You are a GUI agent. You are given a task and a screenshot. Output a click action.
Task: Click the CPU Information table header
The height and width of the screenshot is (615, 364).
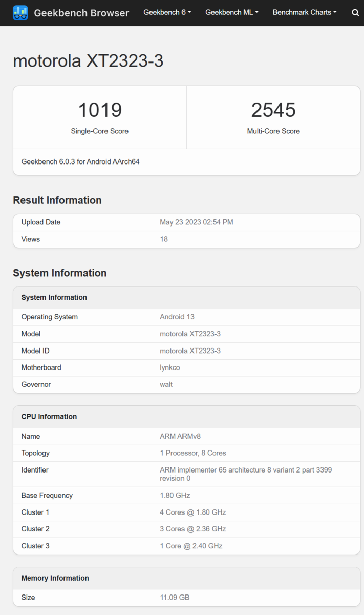pos(49,417)
